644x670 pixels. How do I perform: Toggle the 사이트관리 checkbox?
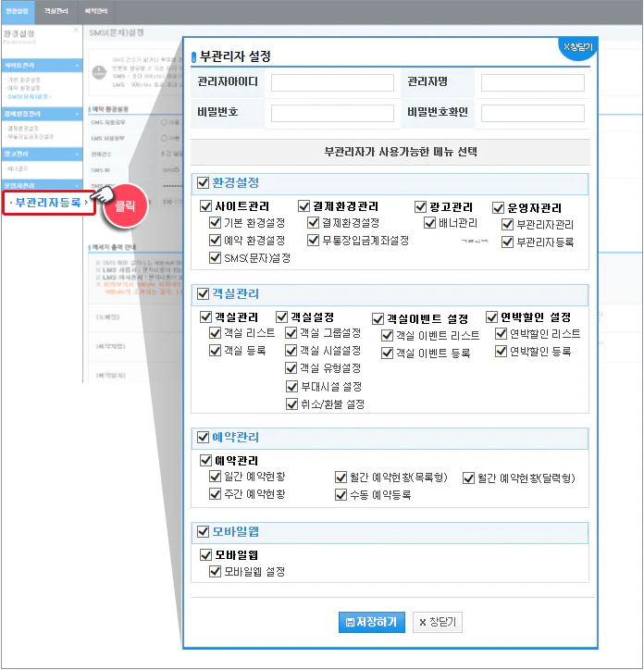coord(205,206)
